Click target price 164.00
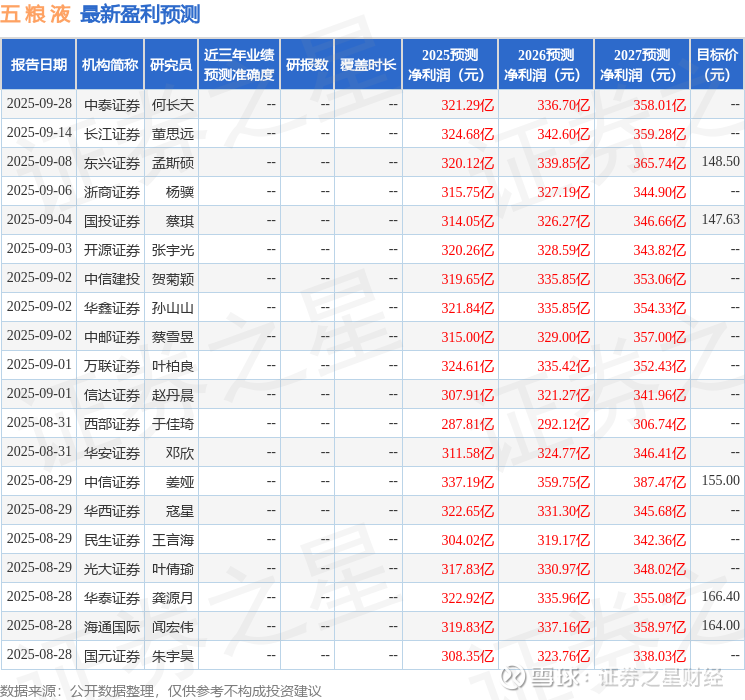Viewport: 745px width, 700px height. (x=721, y=625)
